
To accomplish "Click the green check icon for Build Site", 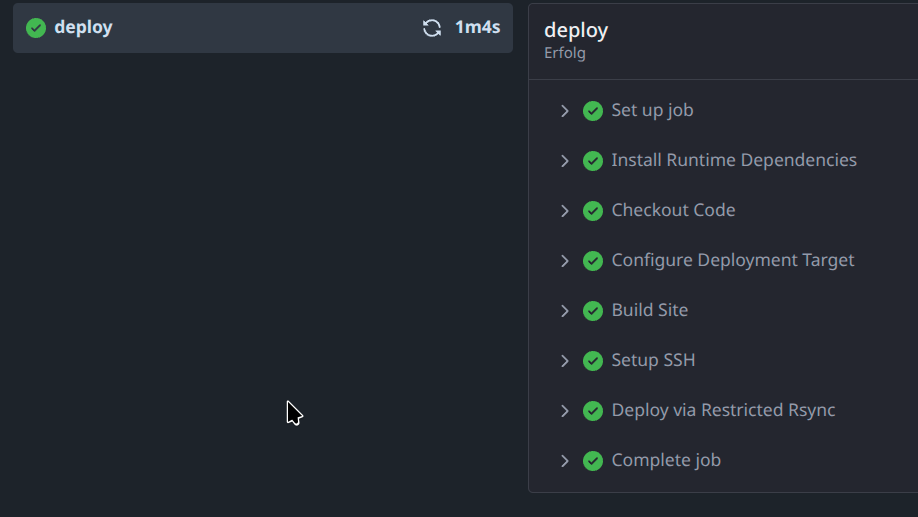I will coord(593,311).
